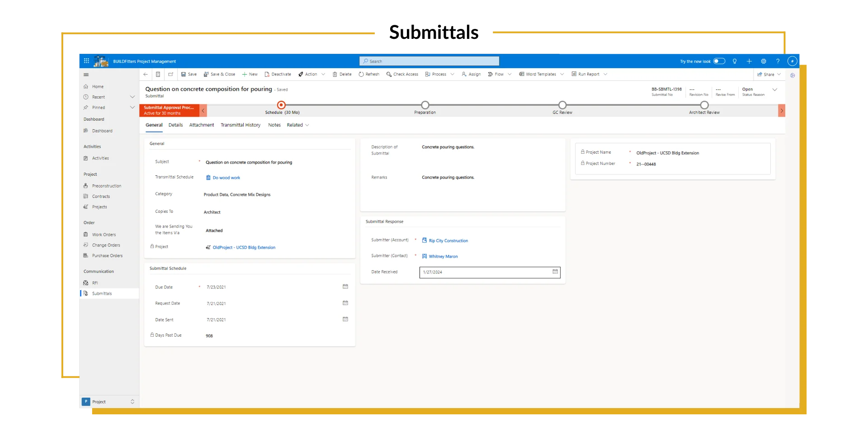
Task: Click the Schedule stage on the process flow
Action: click(281, 105)
